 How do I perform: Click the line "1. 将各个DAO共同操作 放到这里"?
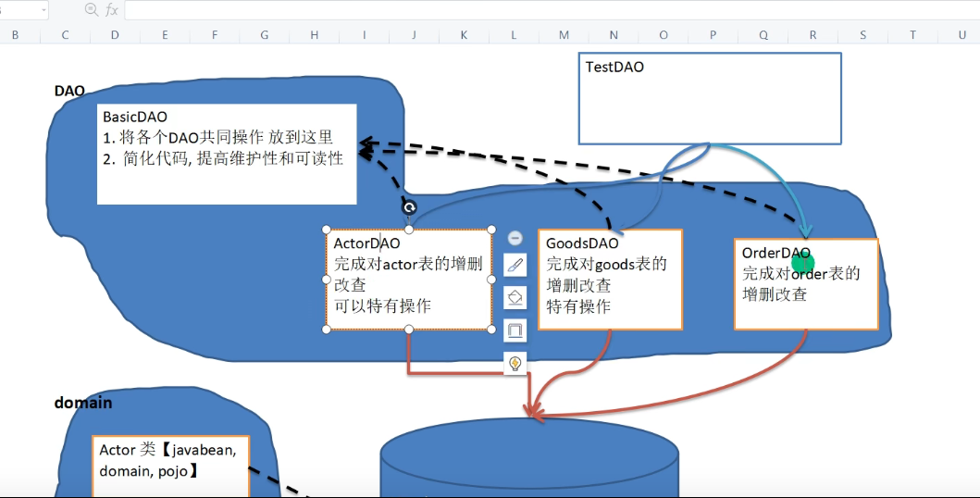pyautogui.click(x=218, y=138)
